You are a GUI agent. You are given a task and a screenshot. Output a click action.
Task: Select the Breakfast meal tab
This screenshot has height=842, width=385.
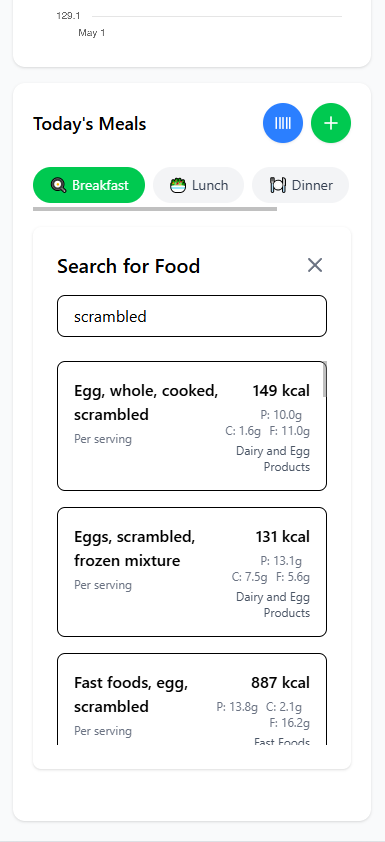click(x=89, y=185)
